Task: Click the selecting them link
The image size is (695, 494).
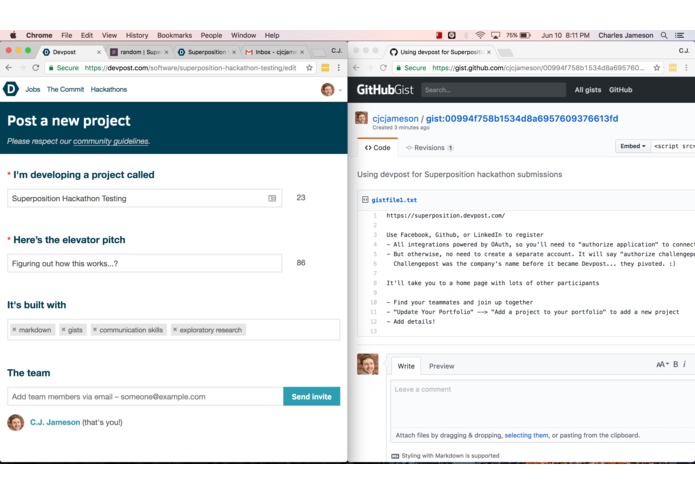Action: tap(526, 436)
